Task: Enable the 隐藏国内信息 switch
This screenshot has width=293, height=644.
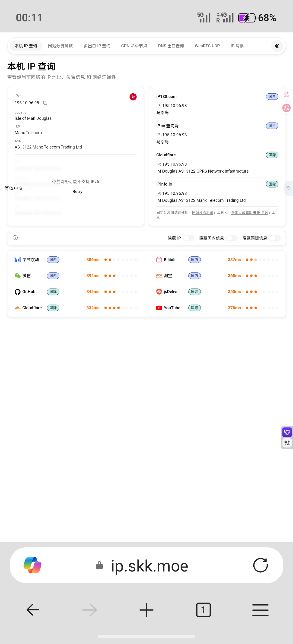Action: [232, 238]
